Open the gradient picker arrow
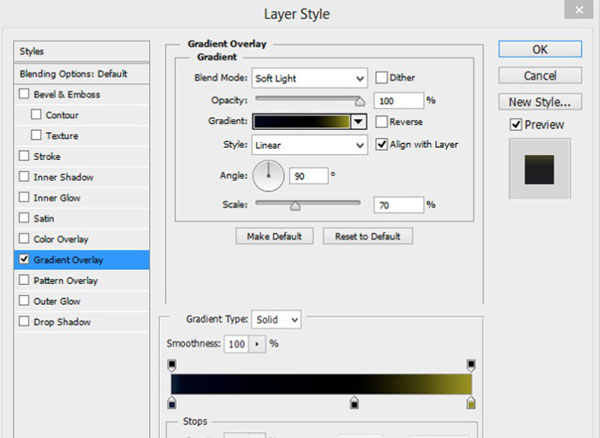Screen dimensions: 600x438 358,122
